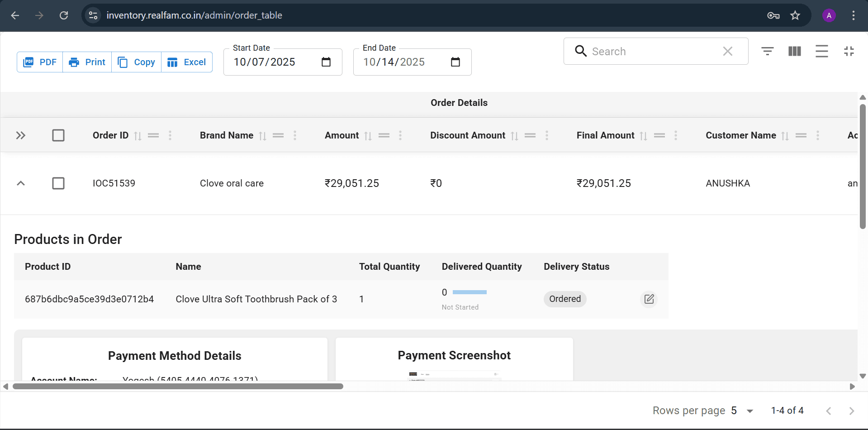
Task: Open the filter options icon in the toolbar
Action: (x=767, y=51)
